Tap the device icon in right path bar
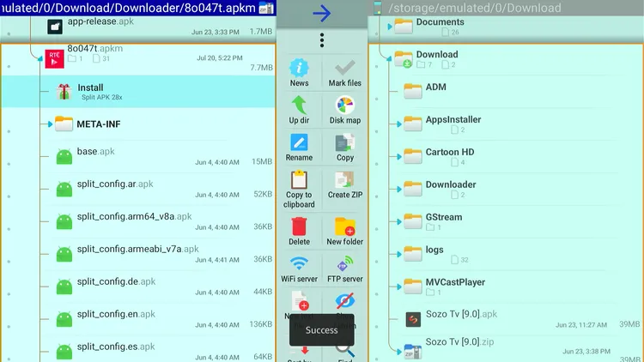The image size is (644, 362). pyautogui.click(x=378, y=8)
